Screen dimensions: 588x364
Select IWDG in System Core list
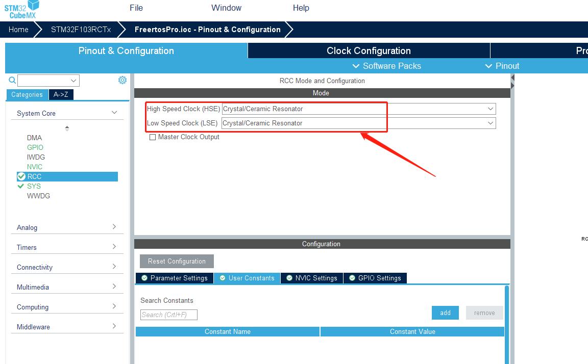tap(36, 158)
